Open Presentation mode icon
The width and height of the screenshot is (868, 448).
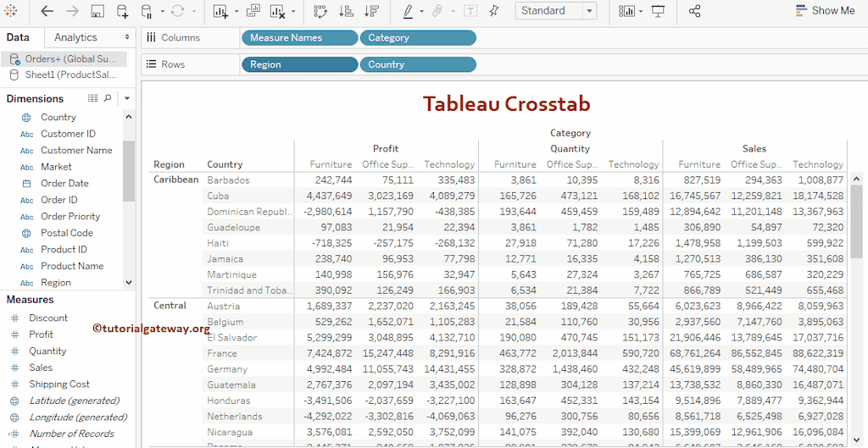click(659, 11)
